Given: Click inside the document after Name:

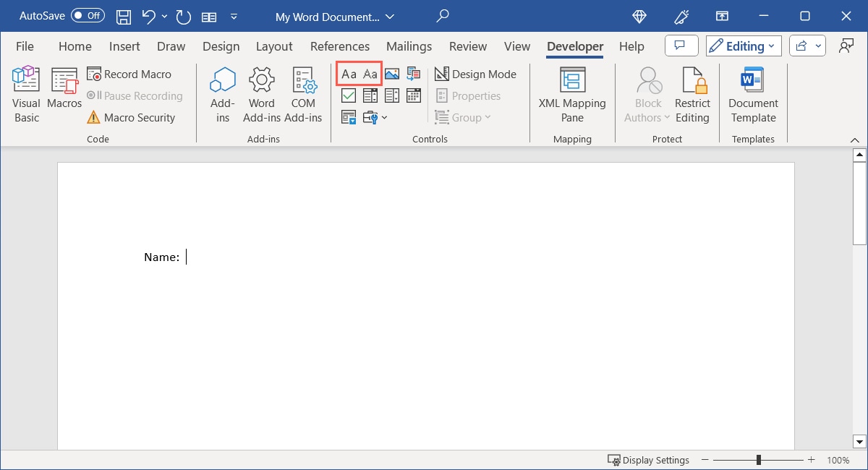Looking at the screenshot, I should point(187,257).
